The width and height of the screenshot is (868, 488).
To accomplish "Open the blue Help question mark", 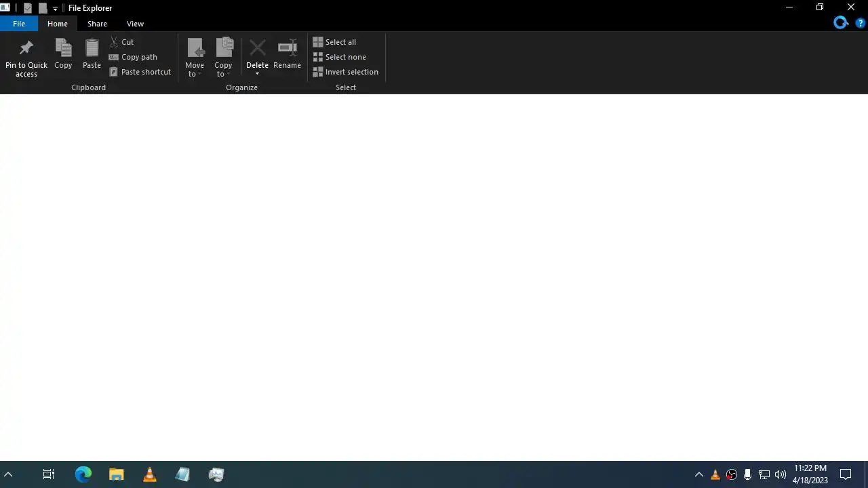I will click(860, 23).
